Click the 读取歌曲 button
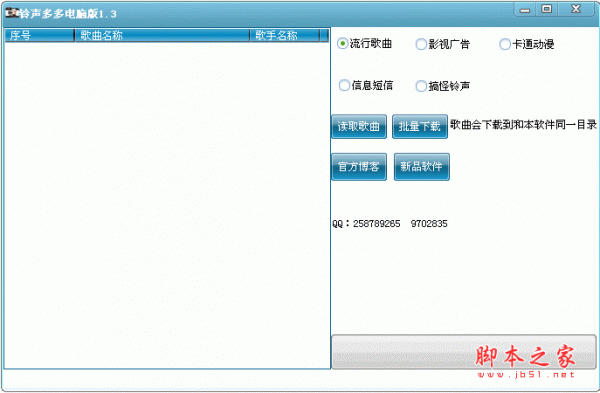The image size is (600, 393). coord(359,126)
